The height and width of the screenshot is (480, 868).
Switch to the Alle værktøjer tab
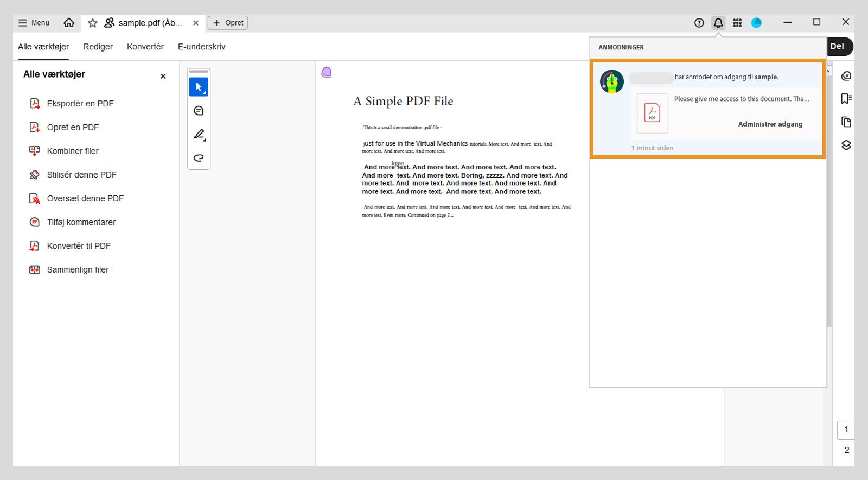pos(43,47)
